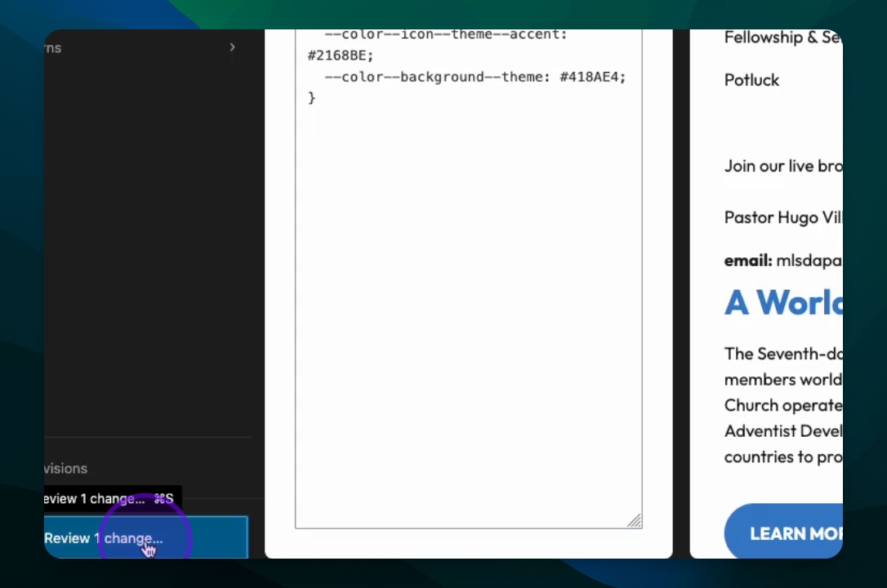Image resolution: width=887 pixels, height=588 pixels.
Task: Open the Revisions section in sidebar
Action: [65, 468]
